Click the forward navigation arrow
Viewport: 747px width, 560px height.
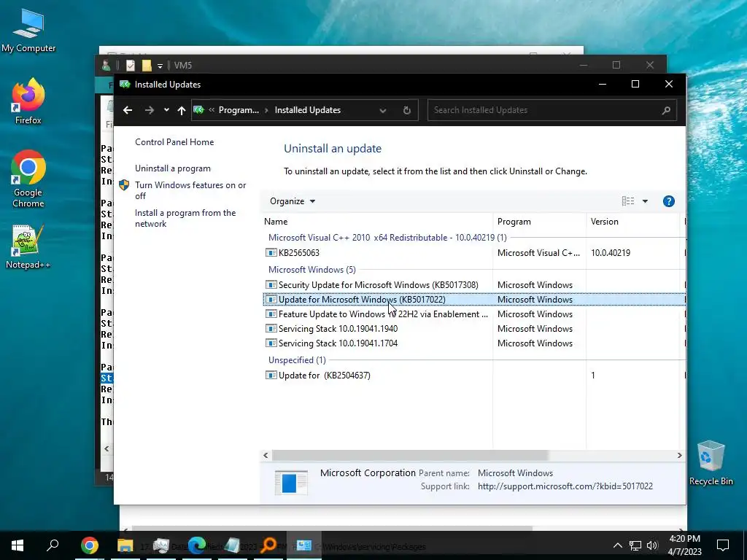149,110
